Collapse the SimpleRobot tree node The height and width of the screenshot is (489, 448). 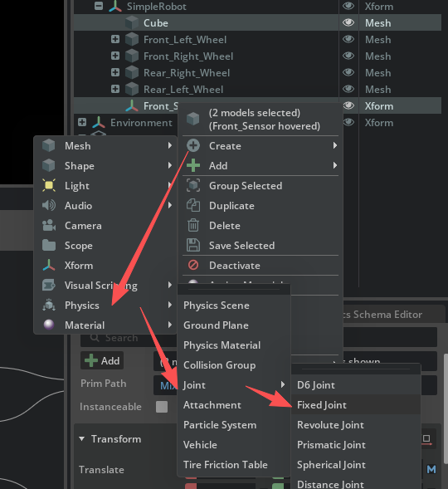99,6
